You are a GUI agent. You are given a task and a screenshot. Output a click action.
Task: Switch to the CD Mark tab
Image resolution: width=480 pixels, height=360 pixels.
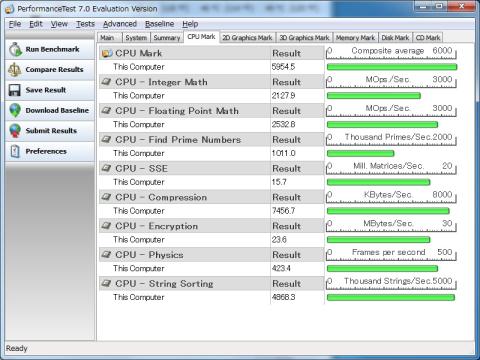click(428, 38)
